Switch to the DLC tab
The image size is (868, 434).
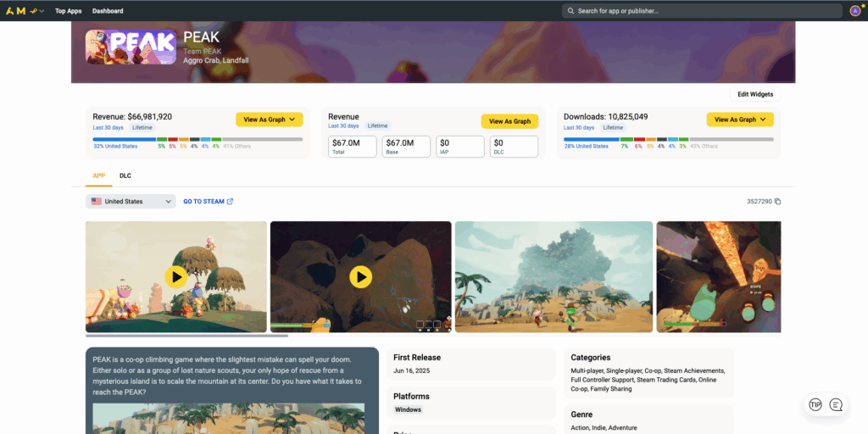coord(125,175)
